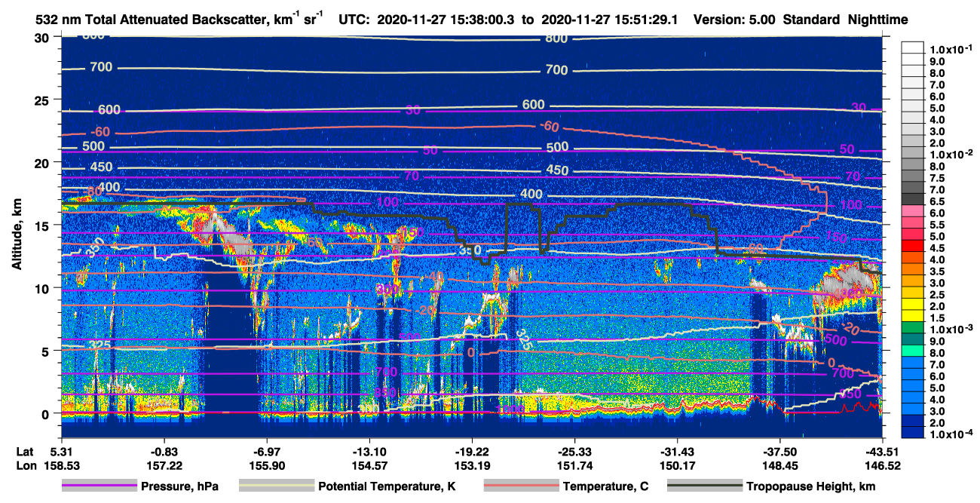
Task: Click latitude value 5.31
Action: click(x=61, y=451)
